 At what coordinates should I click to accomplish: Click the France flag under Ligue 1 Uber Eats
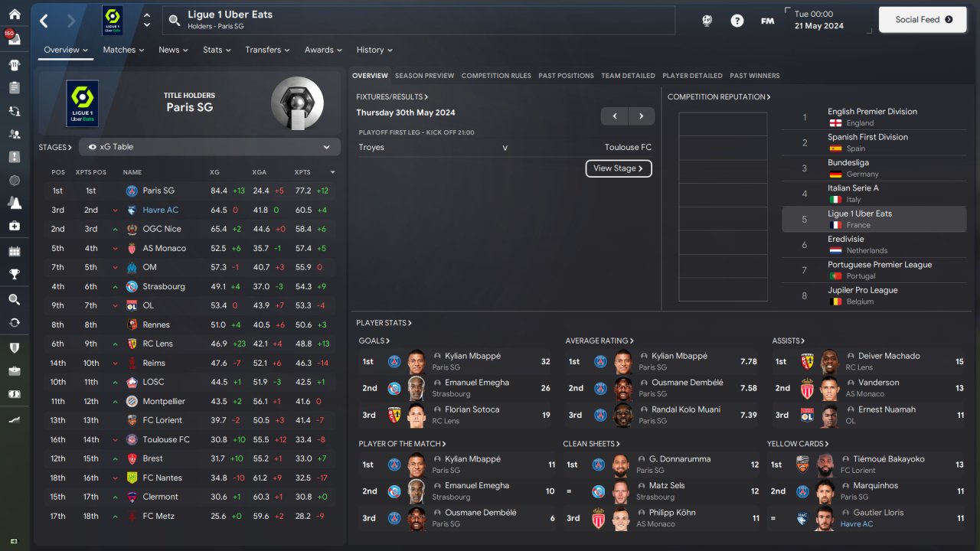(835, 225)
